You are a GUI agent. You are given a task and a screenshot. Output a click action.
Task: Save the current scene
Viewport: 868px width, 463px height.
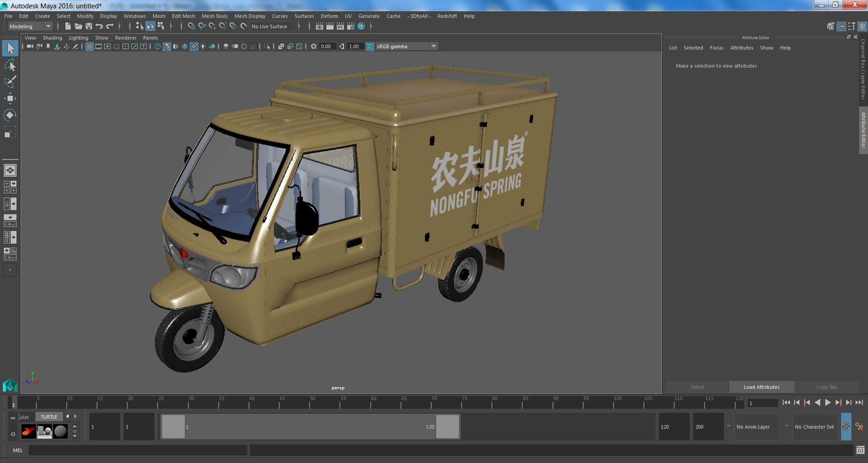click(x=89, y=26)
